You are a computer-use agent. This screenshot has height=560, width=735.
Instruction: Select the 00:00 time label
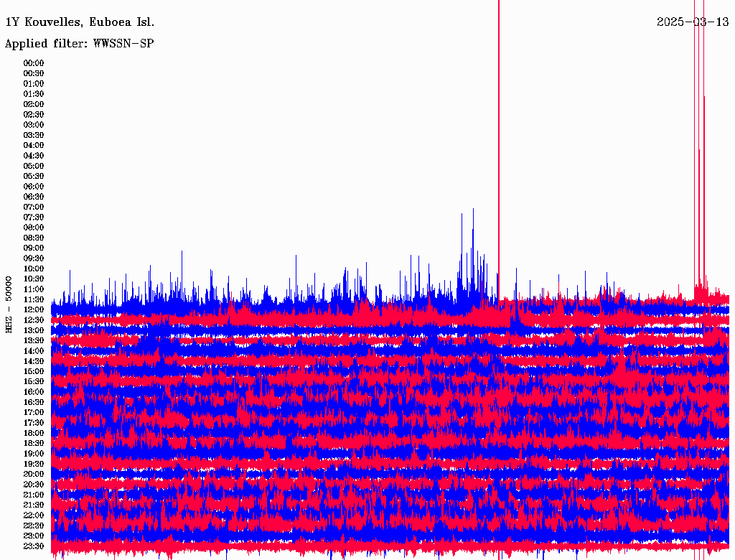pos(34,63)
